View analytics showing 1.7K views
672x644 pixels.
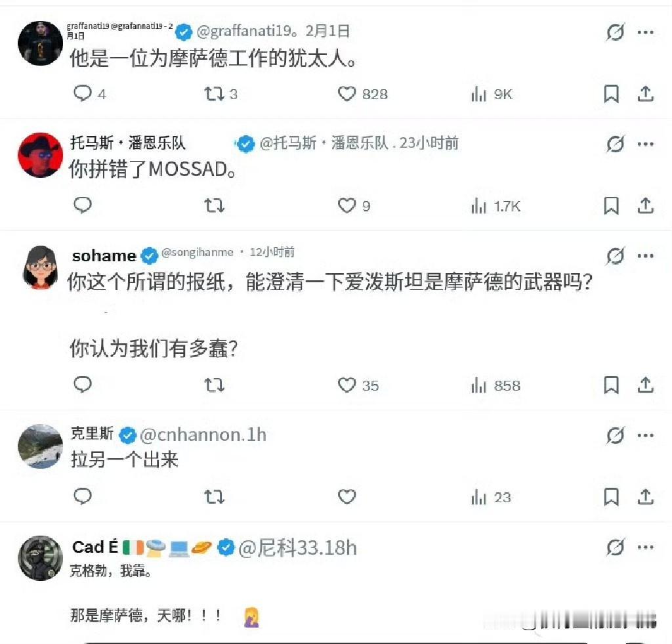point(496,206)
